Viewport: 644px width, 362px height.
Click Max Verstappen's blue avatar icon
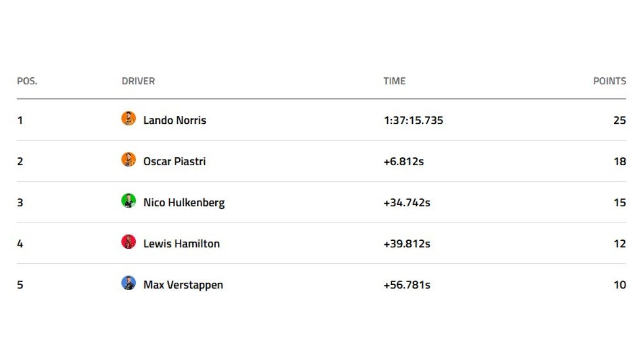point(128,283)
